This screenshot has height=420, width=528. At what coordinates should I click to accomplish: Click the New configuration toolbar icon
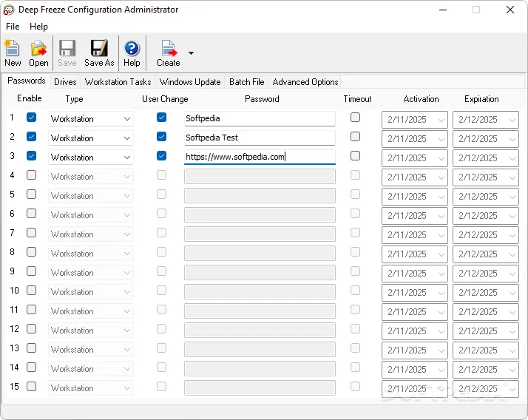pyautogui.click(x=13, y=53)
